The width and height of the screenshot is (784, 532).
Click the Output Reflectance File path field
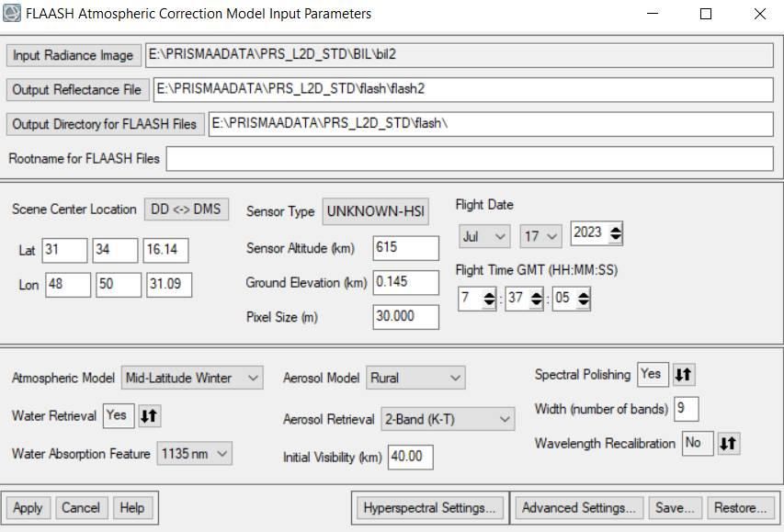coord(463,89)
